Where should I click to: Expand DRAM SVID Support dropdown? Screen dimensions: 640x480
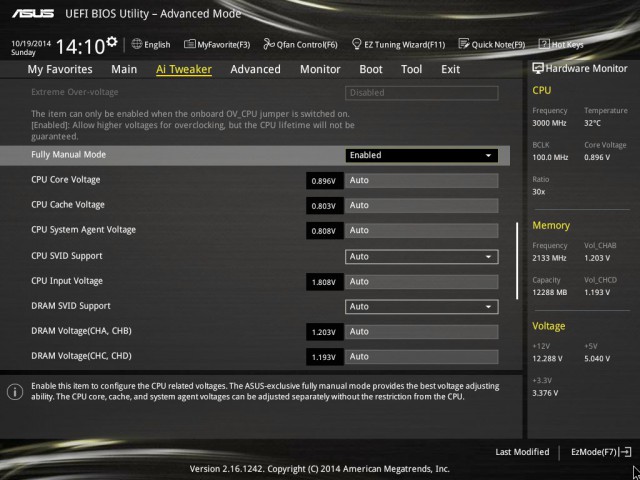(422, 307)
